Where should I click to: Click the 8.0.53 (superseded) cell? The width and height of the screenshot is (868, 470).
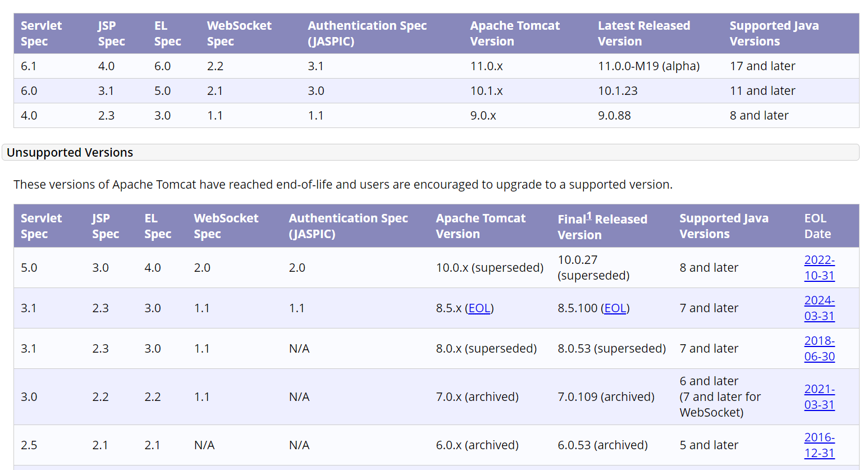point(611,349)
